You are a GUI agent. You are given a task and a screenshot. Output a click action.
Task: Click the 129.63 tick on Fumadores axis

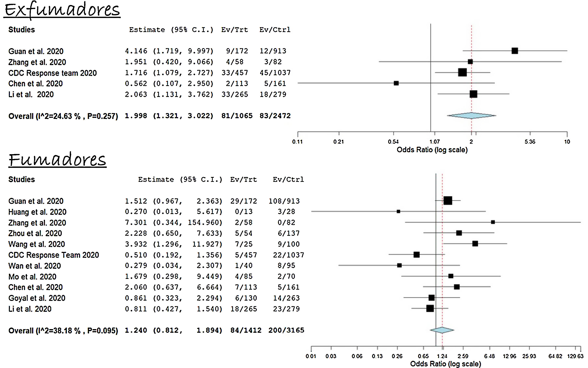click(x=575, y=356)
